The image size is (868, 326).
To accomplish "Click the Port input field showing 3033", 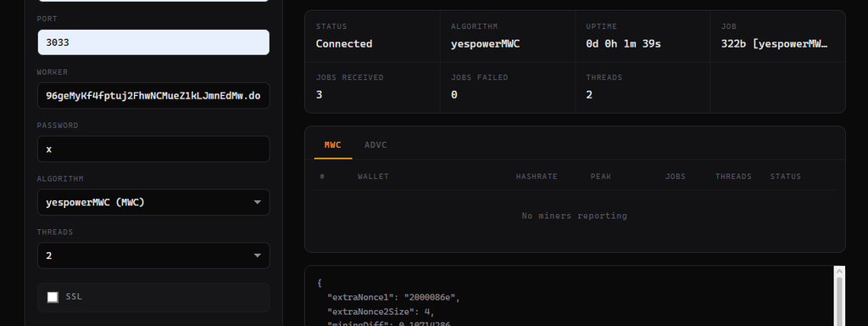I will (153, 42).
